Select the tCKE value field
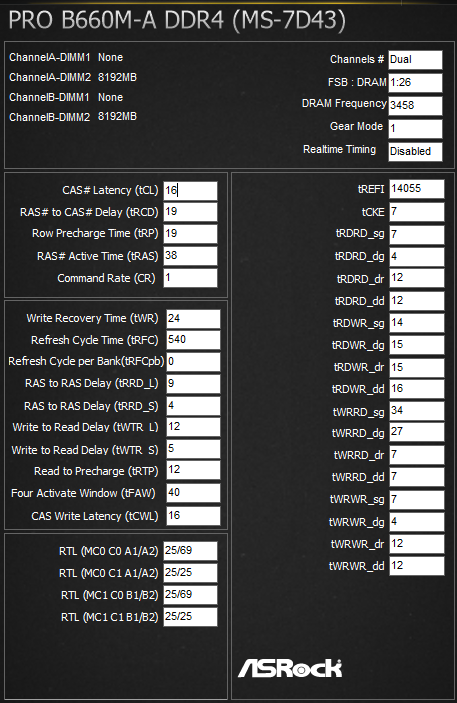The image size is (457, 703). [x=417, y=212]
